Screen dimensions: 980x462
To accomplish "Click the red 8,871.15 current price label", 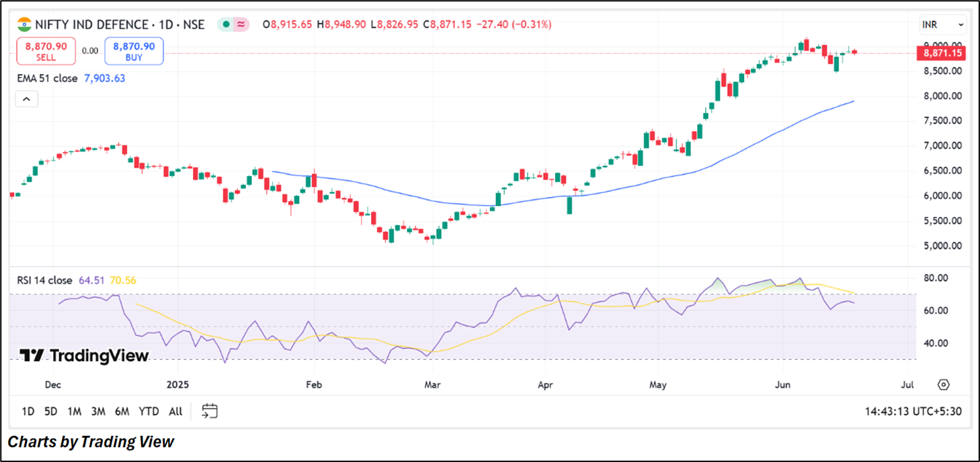I will point(942,54).
